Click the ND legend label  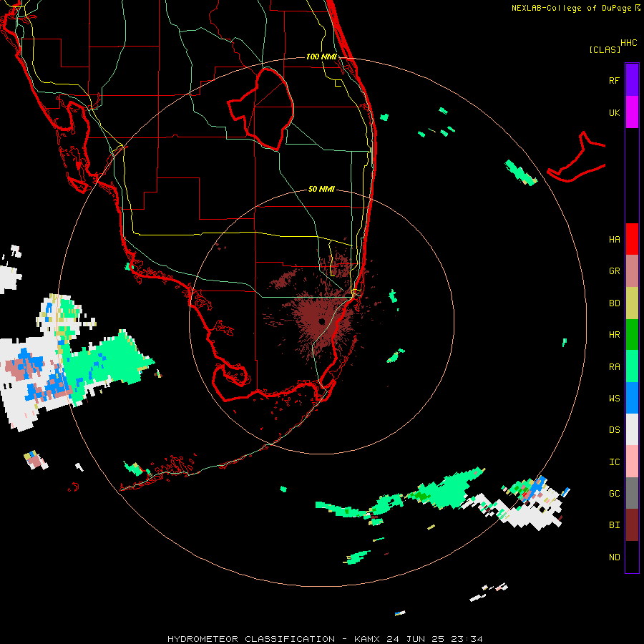(x=614, y=557)
